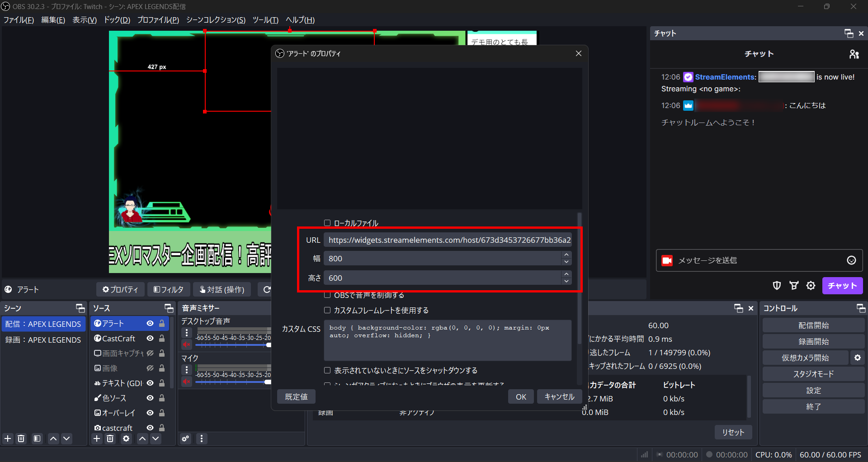
Task: Open the ファイル menu
Action: click(x=19, y=20)
